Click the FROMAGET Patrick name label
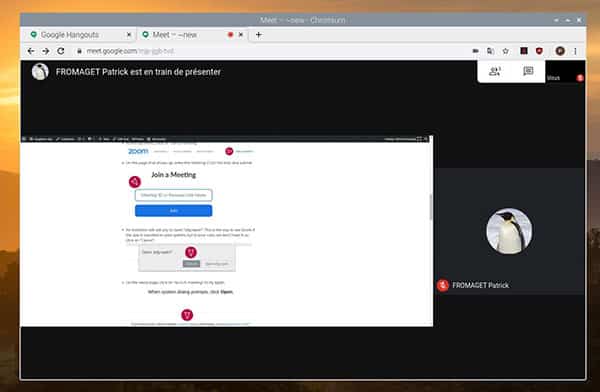 click(x=481, y=285)
